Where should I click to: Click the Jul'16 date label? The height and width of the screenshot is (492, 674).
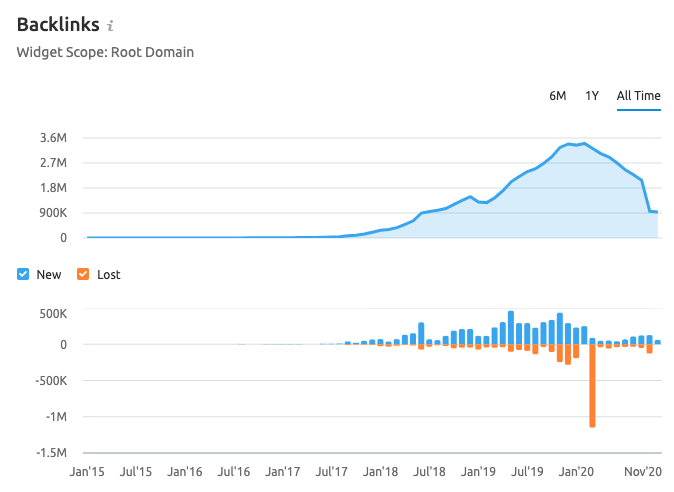pos(233,472)
